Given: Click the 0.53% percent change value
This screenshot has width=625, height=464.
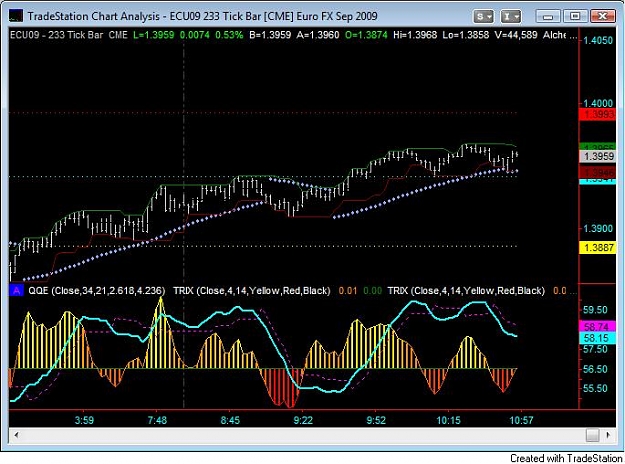Looking at the screenshot, I should (x=229, y=35).
